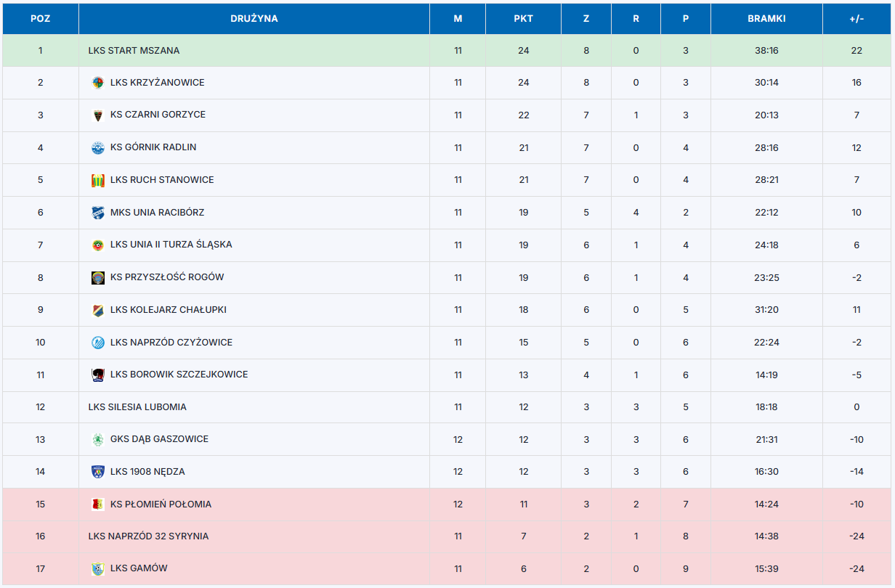Click the LKS Kolejarz Chałupki crest icon
The width and height of the screenshot is (895, 588).
pyautogui.click(x=97, y=310)
